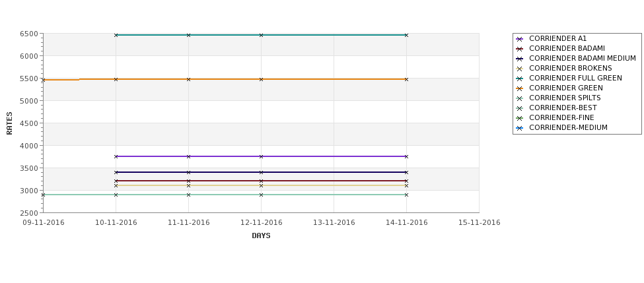
Task: Click the CORRIENDER FULL GREEN legend marker
Action: click(520, 79)
